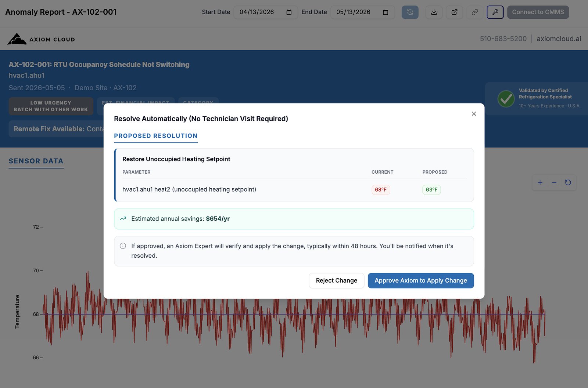Click the PROPOSED column header
This screenshot has height=388, width=588.
point(435,172)
